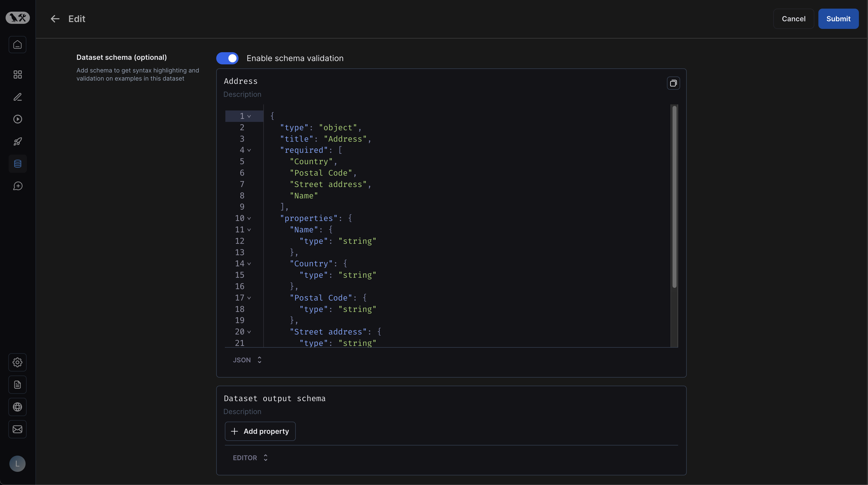
Task: Click line number 9 in the gutter
Action: coord(242,207)
